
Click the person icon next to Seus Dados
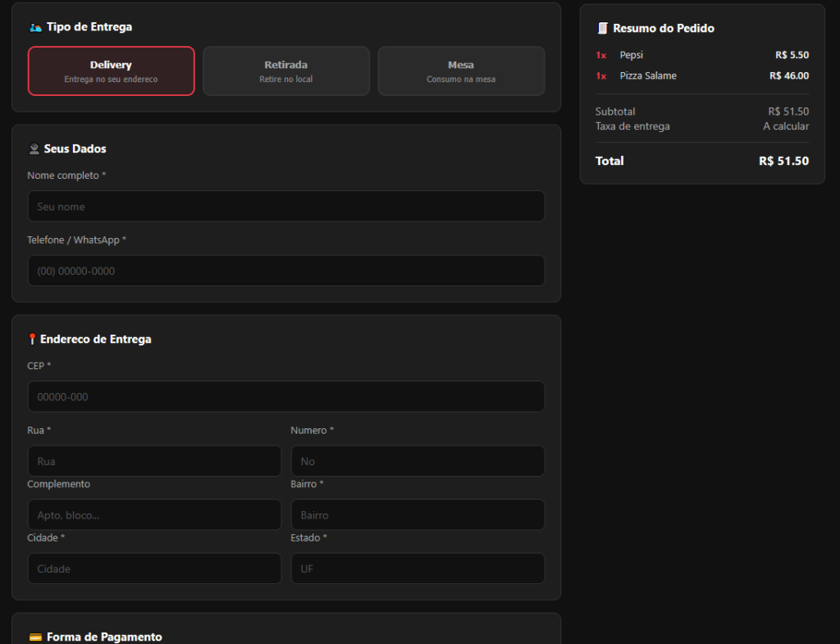[x=34, y=148]
